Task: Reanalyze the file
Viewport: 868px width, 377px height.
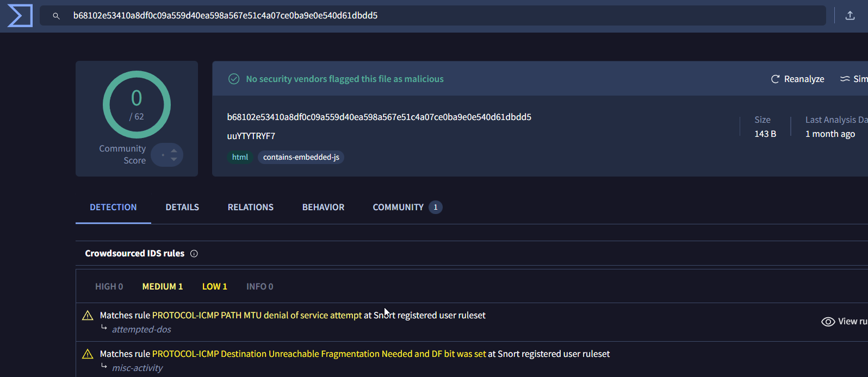Action: (x=798, y=79)
